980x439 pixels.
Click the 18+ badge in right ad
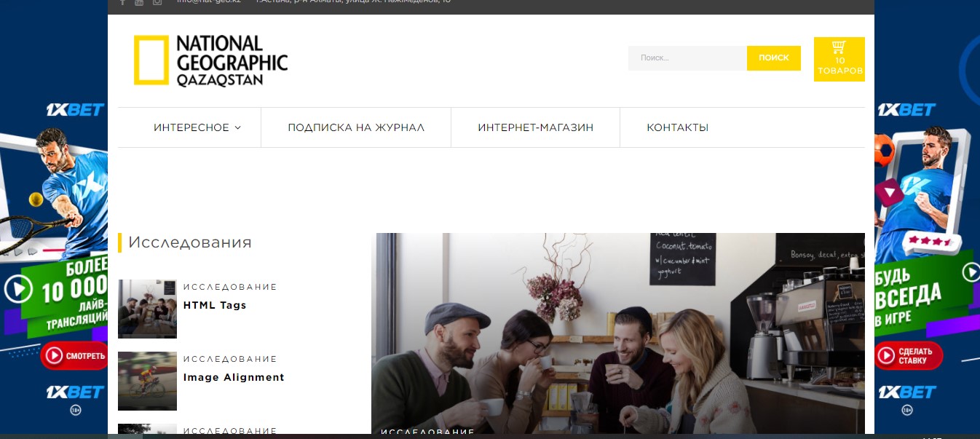click(906, 411)
